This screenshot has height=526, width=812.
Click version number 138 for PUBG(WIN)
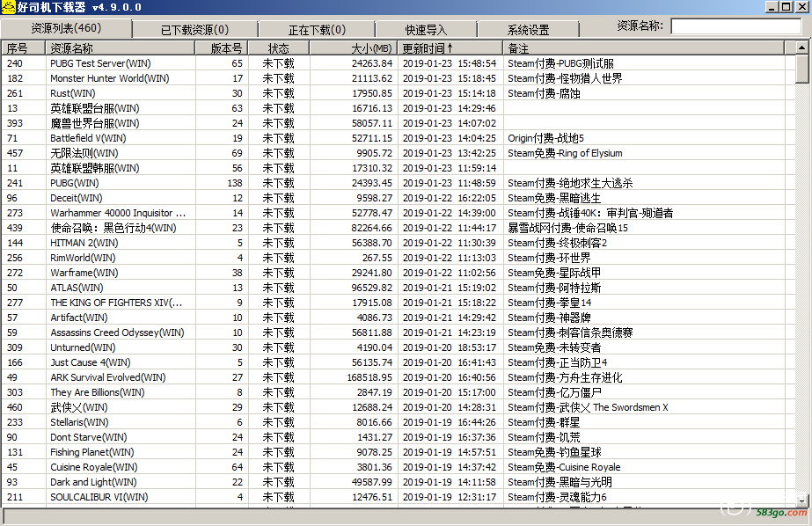tap(235, 183)
